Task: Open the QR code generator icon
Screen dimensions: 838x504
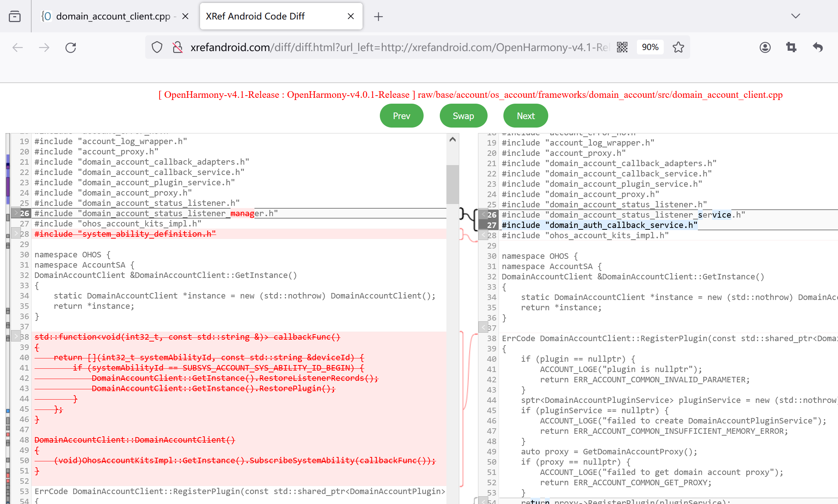Action: (622, 47)
